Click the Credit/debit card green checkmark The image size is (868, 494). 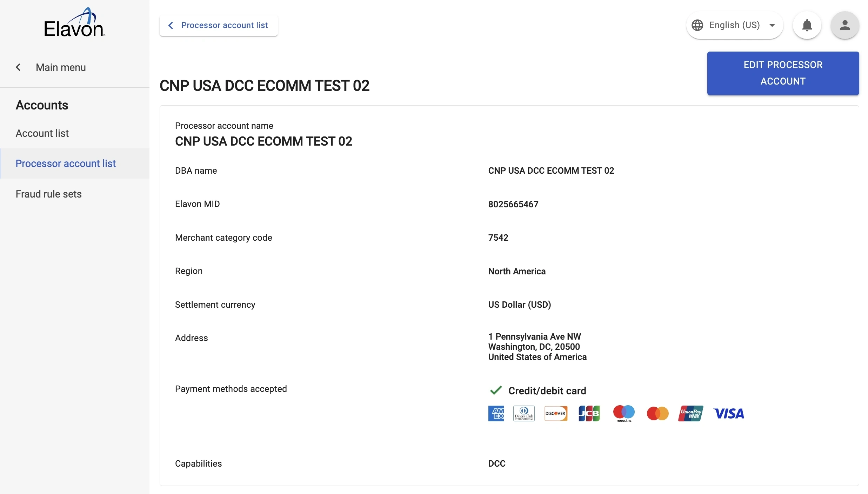click(x=496, y=390)
